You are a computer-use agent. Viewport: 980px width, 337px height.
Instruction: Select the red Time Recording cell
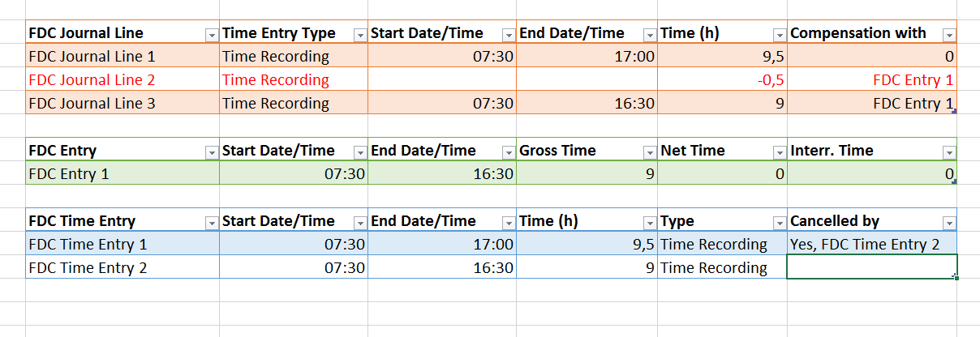coord(293,79)
